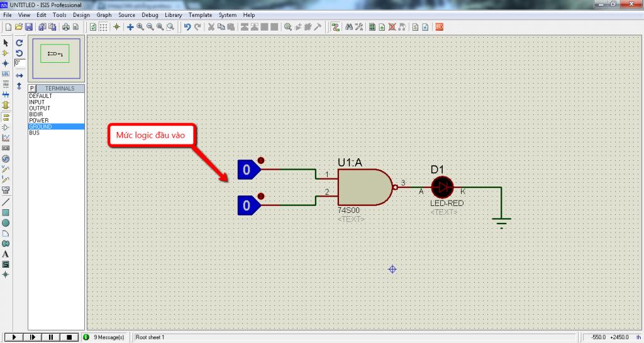Center the view with the pan icon
Image resolution: width=644 pixels, height=343 pixels.
[130, 27]
